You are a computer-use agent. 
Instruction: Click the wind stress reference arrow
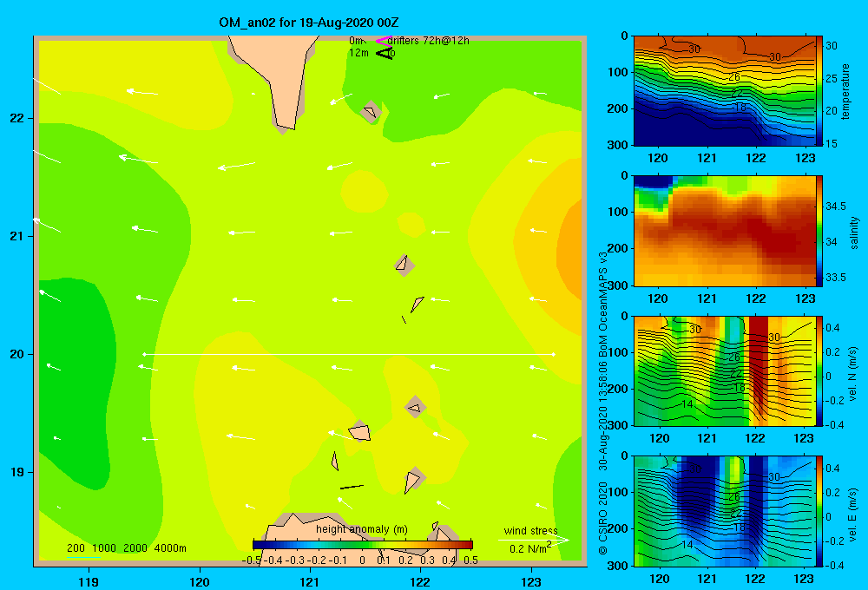(533, 540)
